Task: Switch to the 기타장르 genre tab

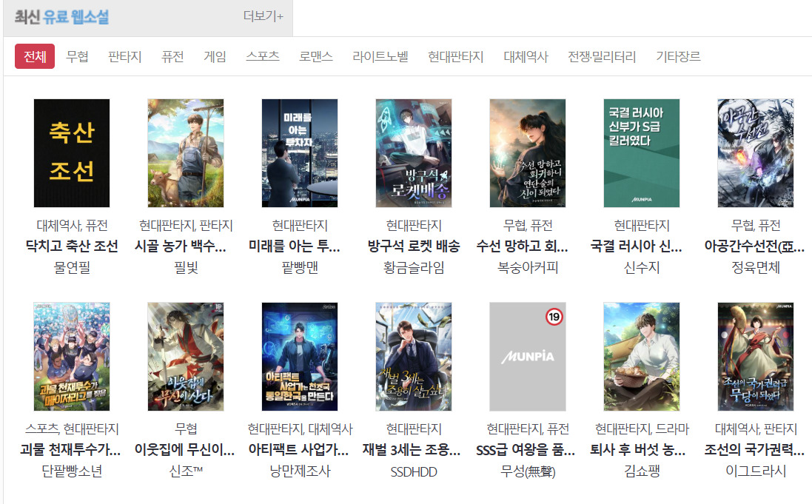Action: [x=678, y=56]
